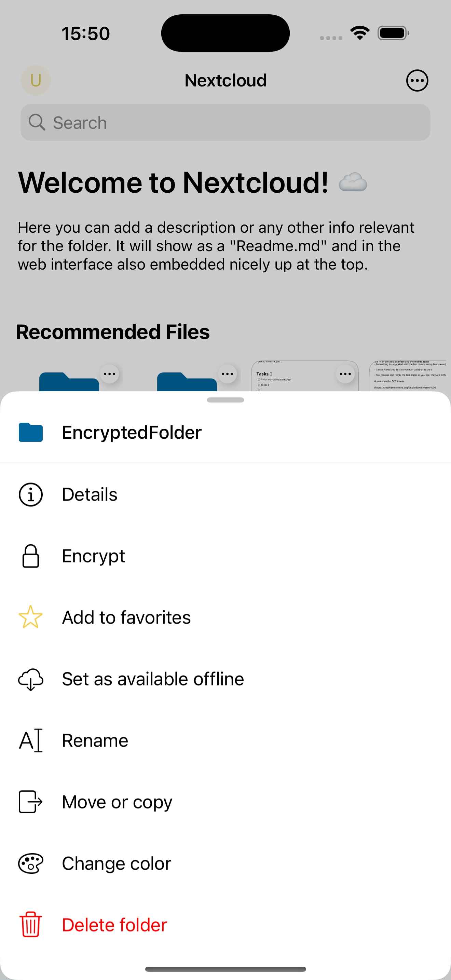Image resolution: width=451 pixels, height=980 pixels.
Task: Tap the sheet drag handle
Action: pos(225,400)
